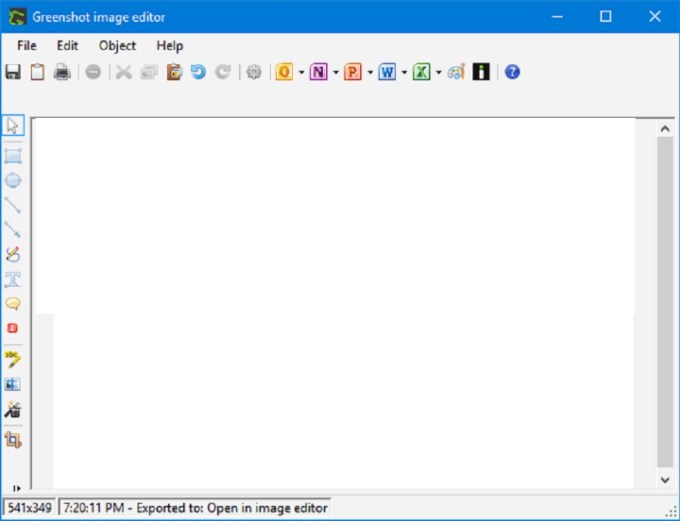The width and height of the screenshot is (680, 521).
Task: Select the Highlight marker tool
Action: tap(13, 360)
